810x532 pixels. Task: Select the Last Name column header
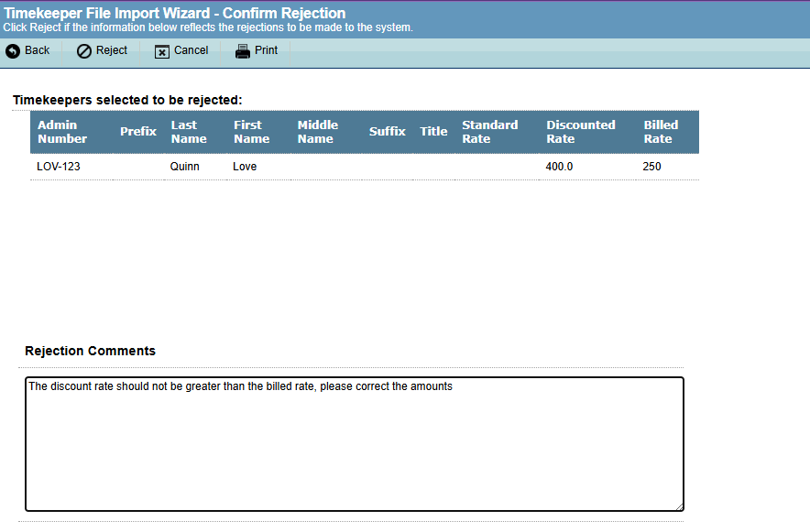tap(189, 132)
